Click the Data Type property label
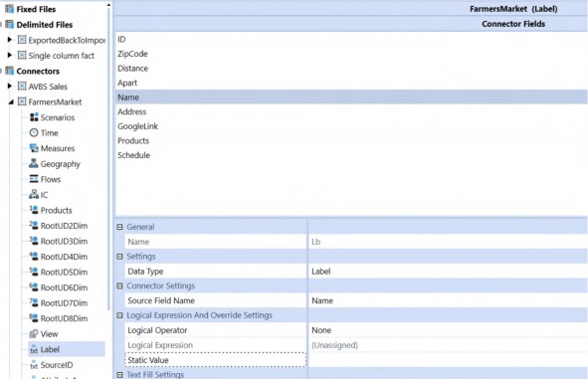 tap(145, 271)
